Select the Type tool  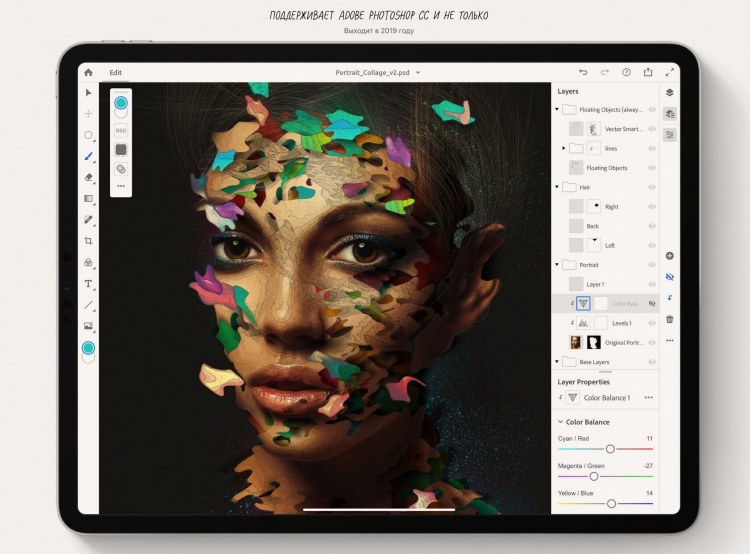coord(88,284)
